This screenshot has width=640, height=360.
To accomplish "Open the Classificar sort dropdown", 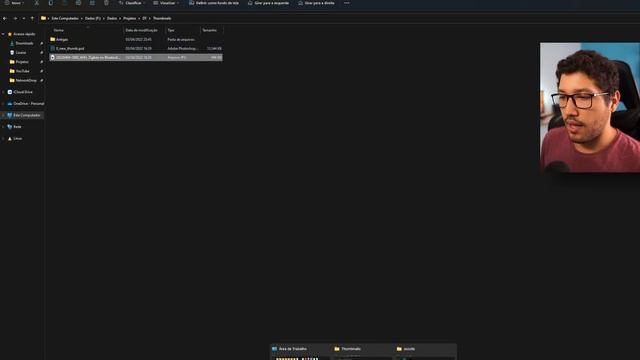I will (x=132, y=3).
